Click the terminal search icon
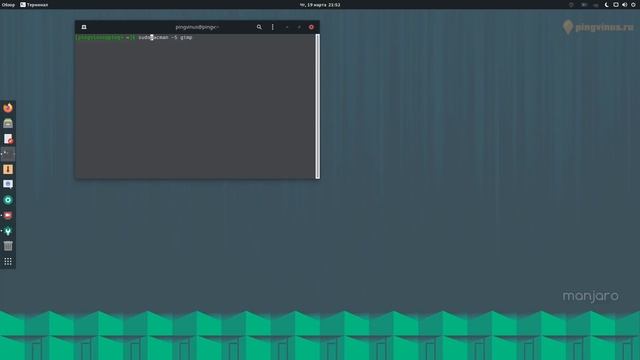 click(x=259, y=27)
